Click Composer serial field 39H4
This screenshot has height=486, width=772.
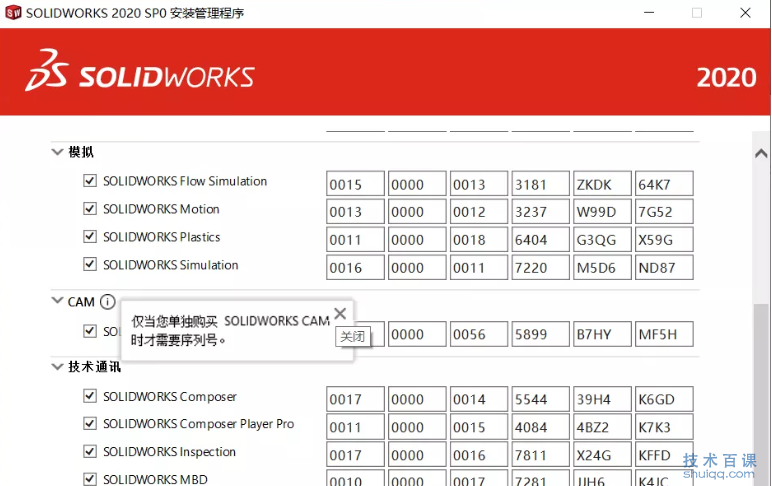click(x=602, y=399)
